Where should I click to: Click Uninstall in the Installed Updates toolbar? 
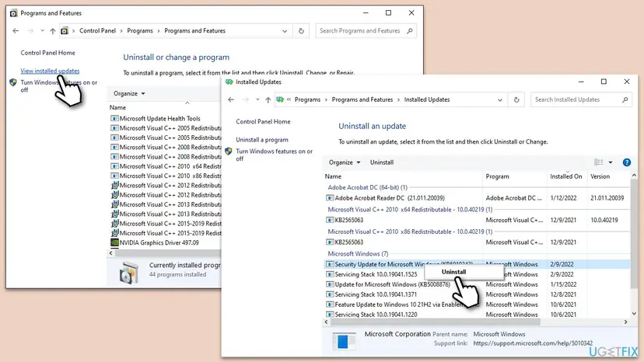click(x=382, y=162)
